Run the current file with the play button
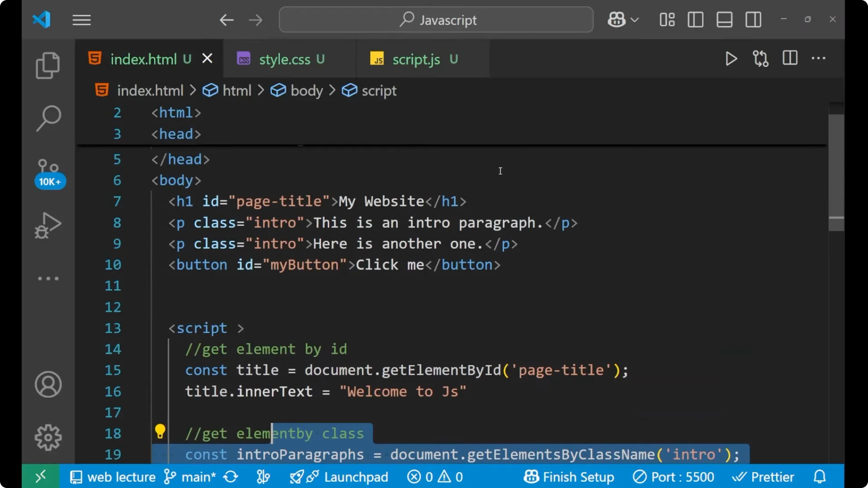 pos(731,59)
